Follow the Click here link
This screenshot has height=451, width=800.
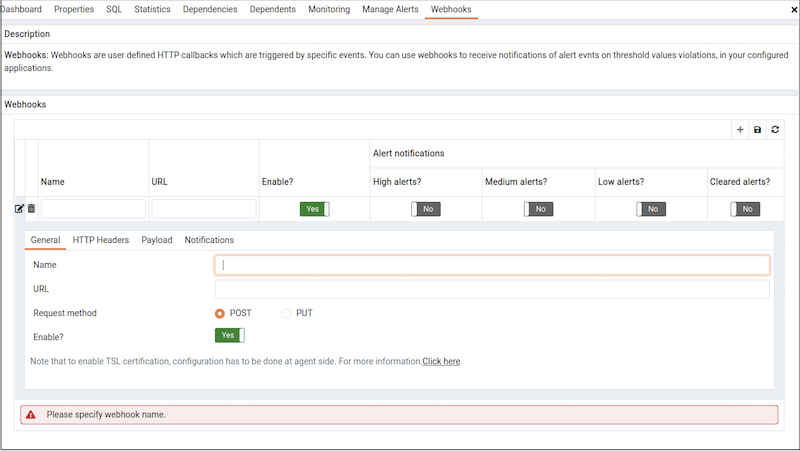(x=441, y=361)
